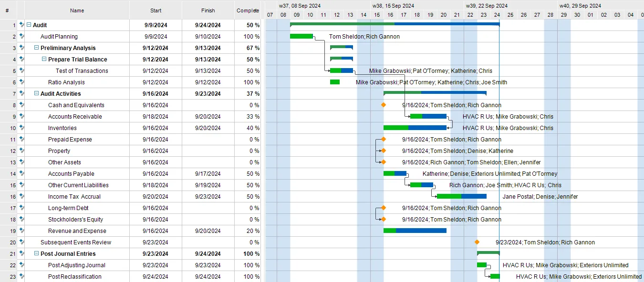This screenshot has width=644, height=282.
Task: Select the Gantt bar for Revenue and Expense
Action: pyautogui.click(x=414, y=231)
